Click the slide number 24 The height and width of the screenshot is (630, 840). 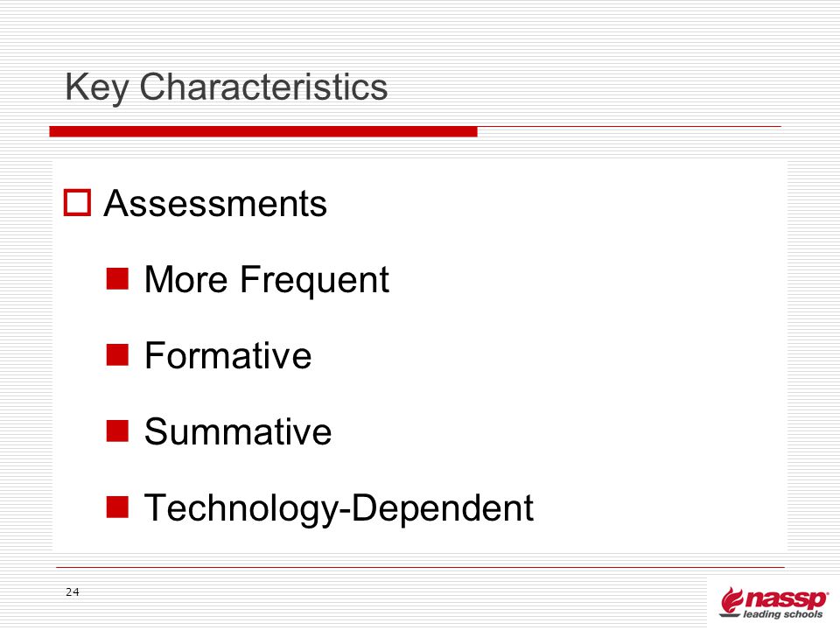click(x=73, y=592)
